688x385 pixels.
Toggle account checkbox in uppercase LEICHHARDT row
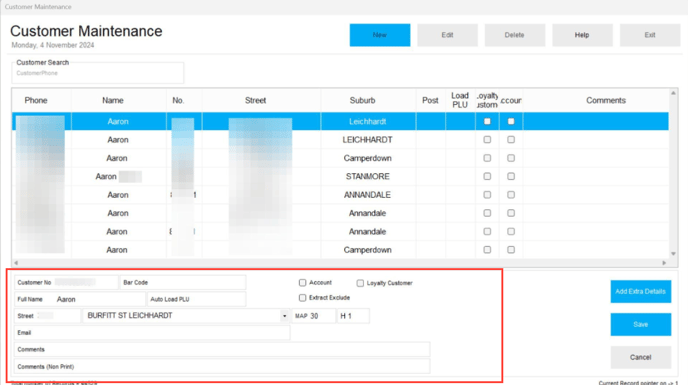tap(511, 140)
